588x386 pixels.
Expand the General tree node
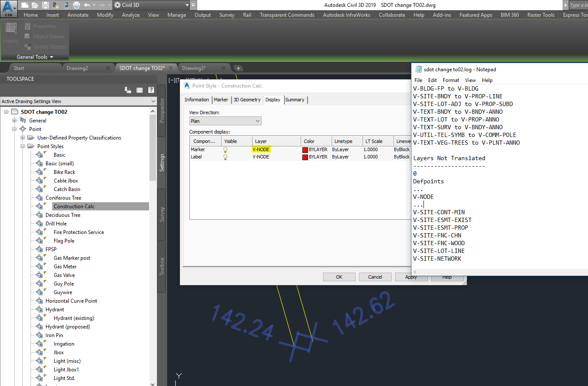pyautogui.click(x=15, y=121)
